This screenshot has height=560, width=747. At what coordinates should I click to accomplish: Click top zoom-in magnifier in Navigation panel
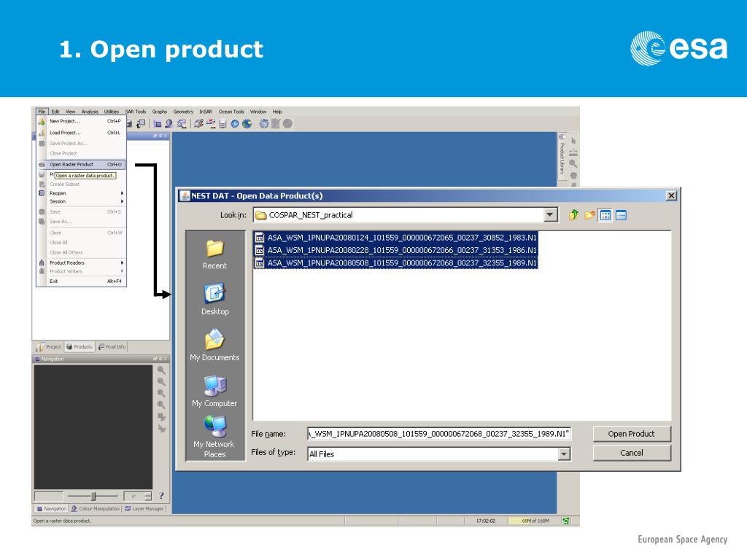tap(161, 370)
